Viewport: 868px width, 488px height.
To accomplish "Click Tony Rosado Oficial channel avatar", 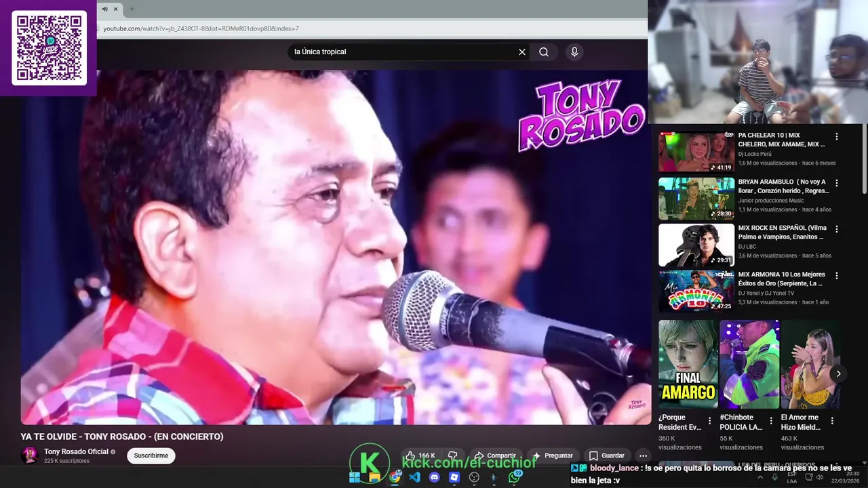I will [30, 455].
